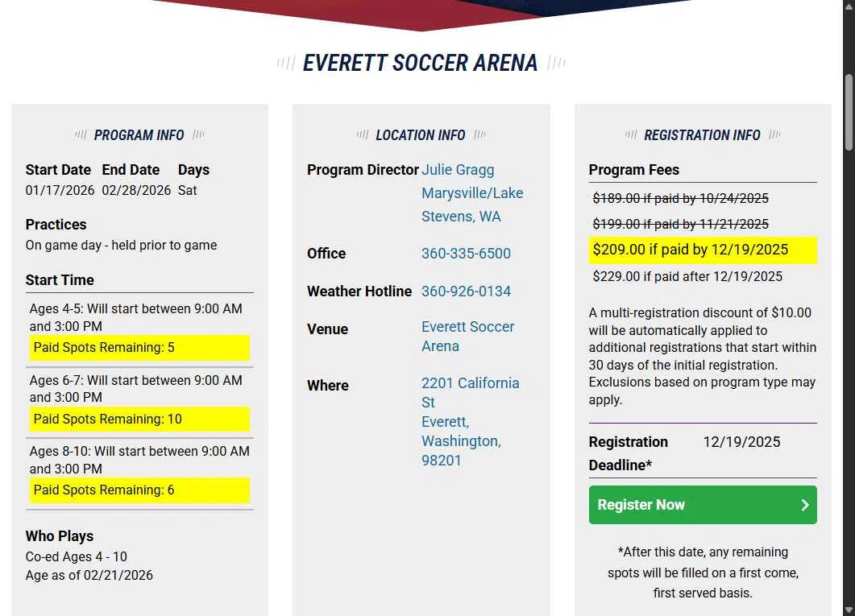
Task: Click the scrollbar down arrow
Action: tap(849, 610)
